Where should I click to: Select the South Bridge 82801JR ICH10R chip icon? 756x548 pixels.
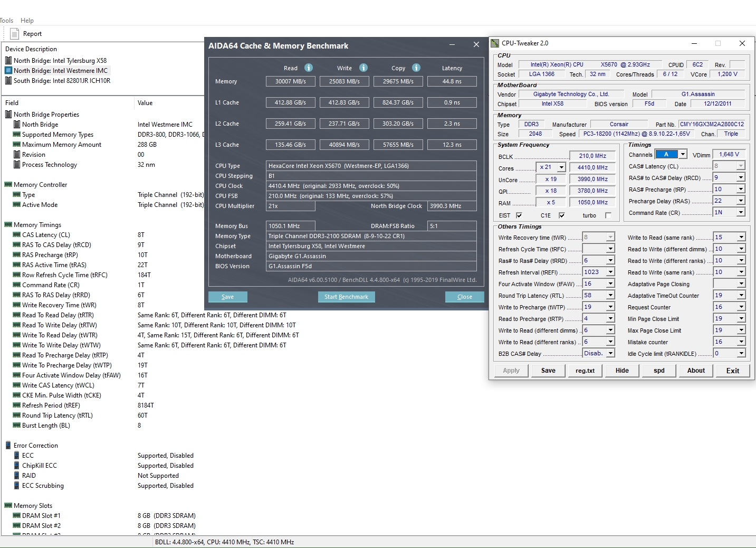pyautogui.click(x=8, y=81)
